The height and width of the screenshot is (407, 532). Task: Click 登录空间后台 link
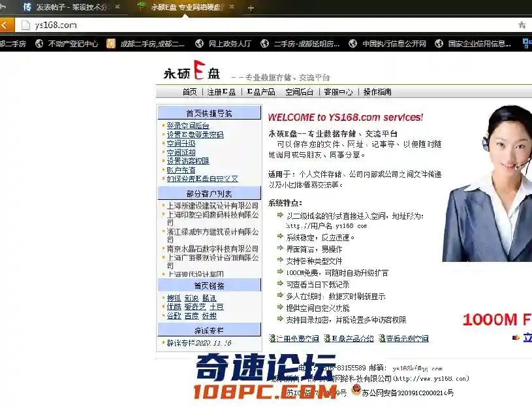click(188, 125)
